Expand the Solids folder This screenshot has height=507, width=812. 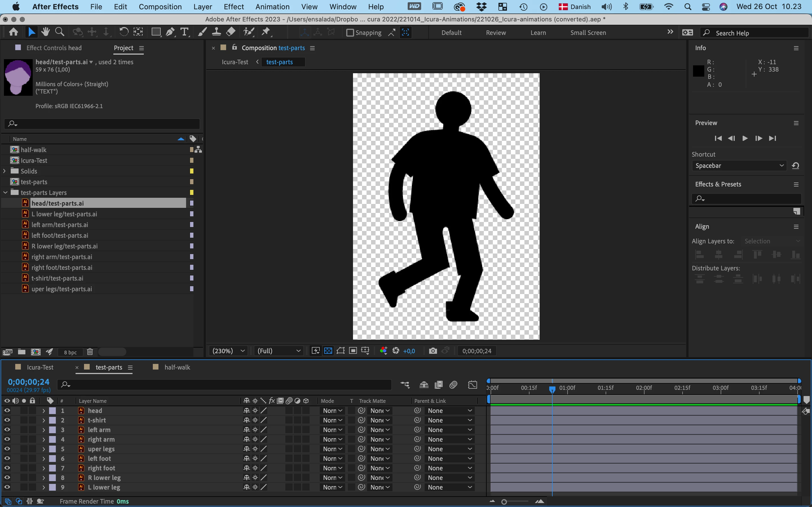4,171
